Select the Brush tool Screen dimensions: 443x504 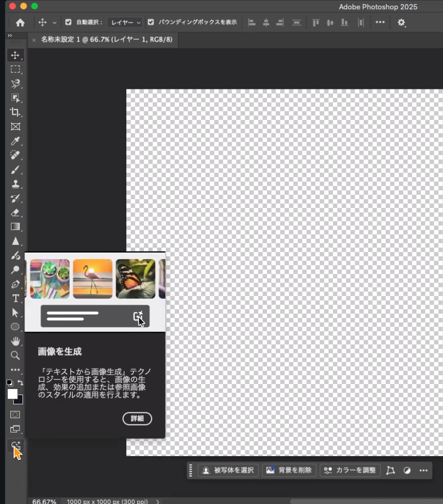[15, 170]
